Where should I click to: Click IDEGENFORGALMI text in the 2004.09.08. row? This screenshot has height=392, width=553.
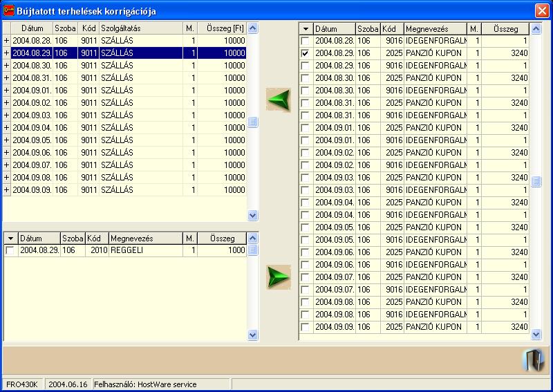(436, 315)
